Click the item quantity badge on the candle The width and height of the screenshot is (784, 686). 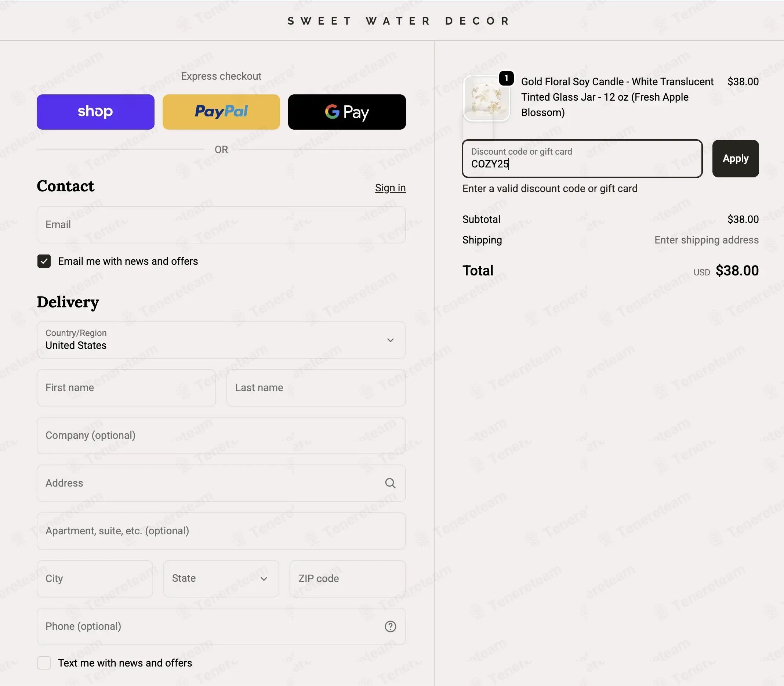tap(506, 79)
